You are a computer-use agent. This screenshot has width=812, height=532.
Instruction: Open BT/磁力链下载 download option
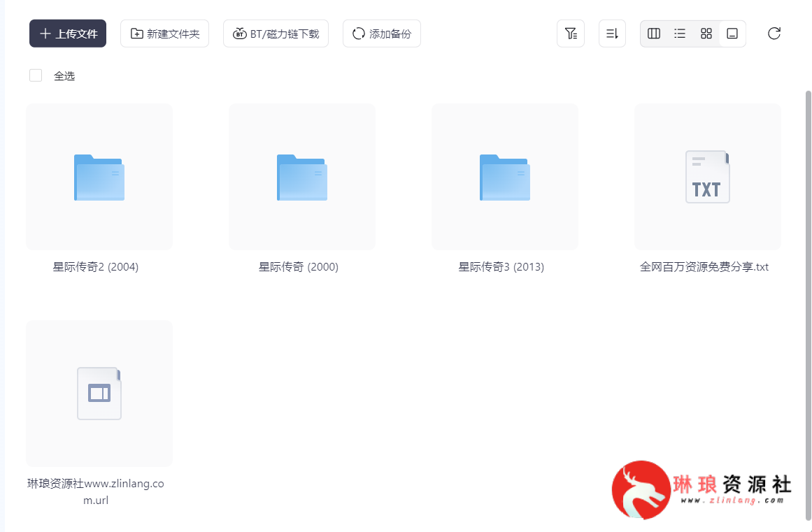pyautogui.click(x=276, y=34)
